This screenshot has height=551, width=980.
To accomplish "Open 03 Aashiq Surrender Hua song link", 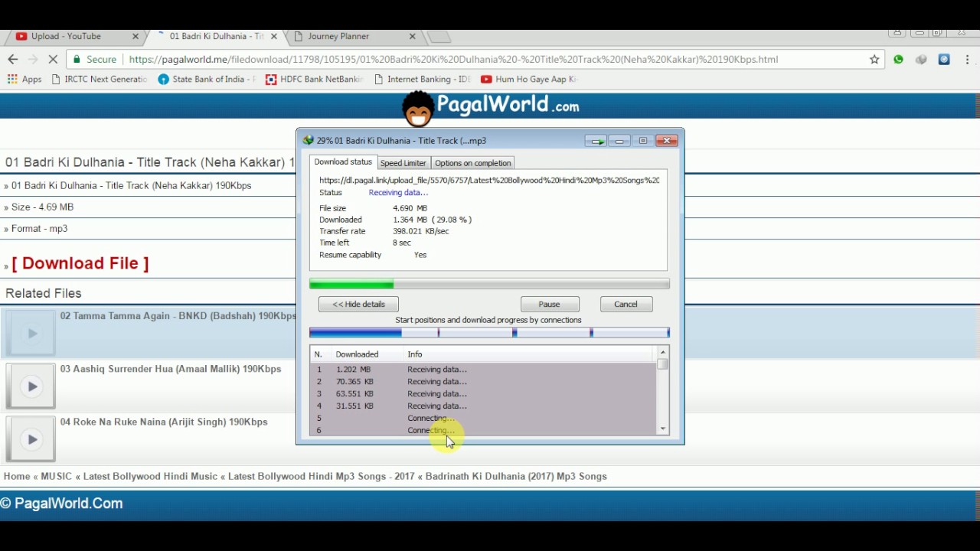I will [x=171, y=369].
